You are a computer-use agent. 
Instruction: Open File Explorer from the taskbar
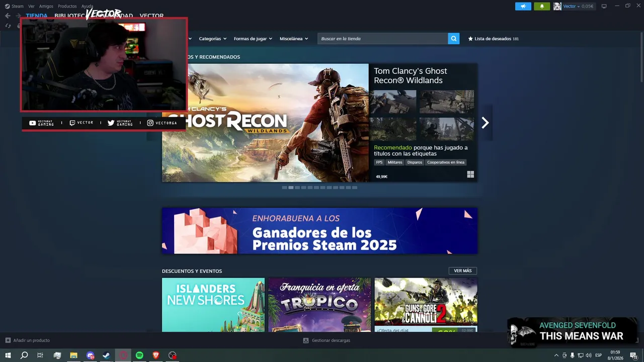[x=73, y=355]
